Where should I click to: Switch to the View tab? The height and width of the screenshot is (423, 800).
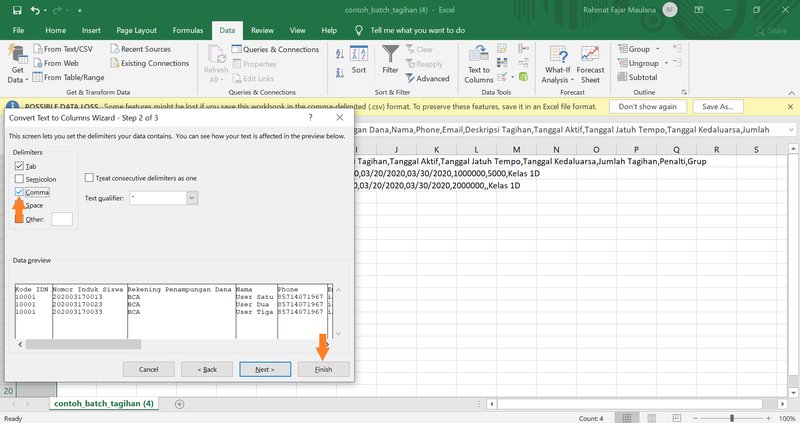[297, 31]
